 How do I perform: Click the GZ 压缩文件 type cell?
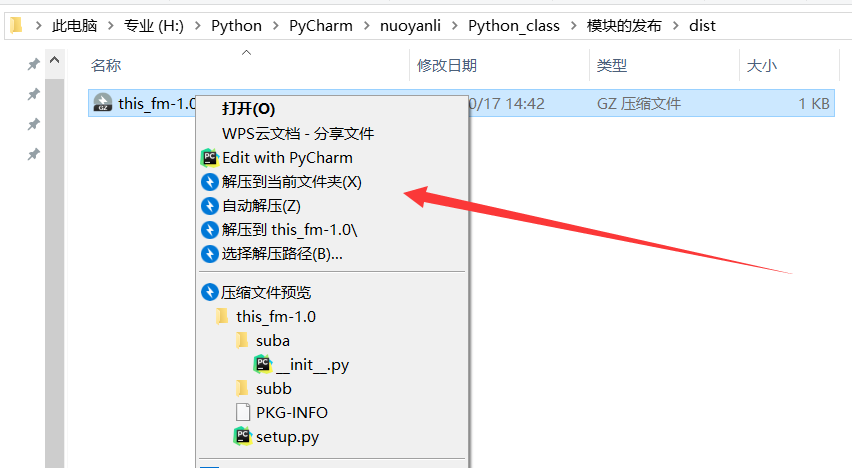(639, 104)
